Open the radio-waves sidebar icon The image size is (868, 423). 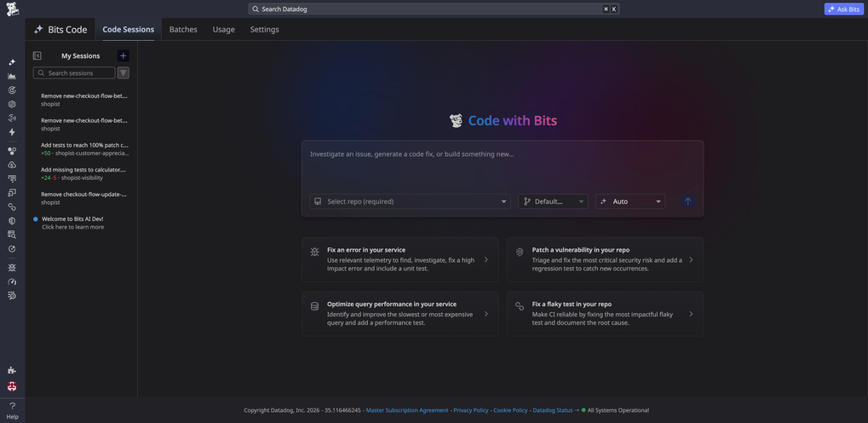click(x=12, y=118)
